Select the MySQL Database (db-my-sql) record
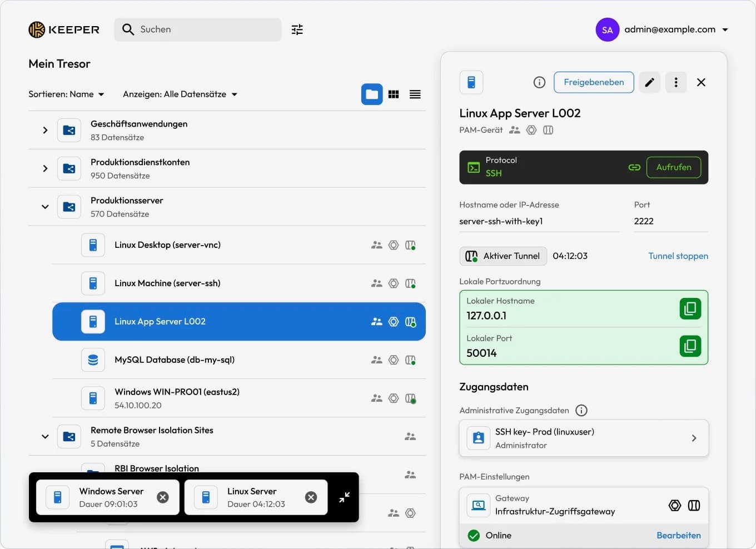The image size is (756, 549). 239,360
